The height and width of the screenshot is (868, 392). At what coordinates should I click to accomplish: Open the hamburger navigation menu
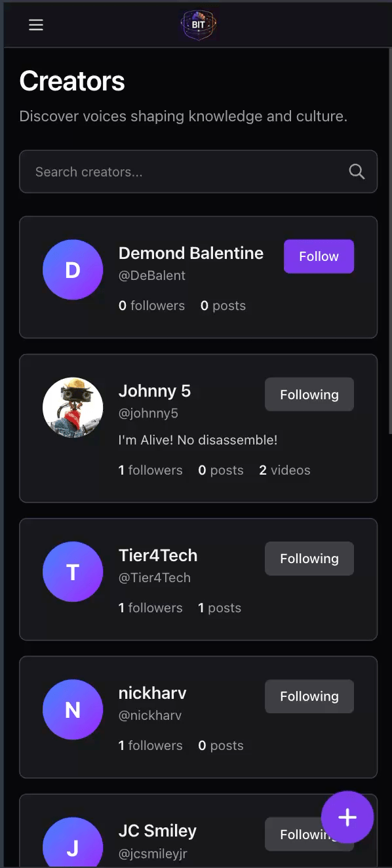[x=35, y=24]
